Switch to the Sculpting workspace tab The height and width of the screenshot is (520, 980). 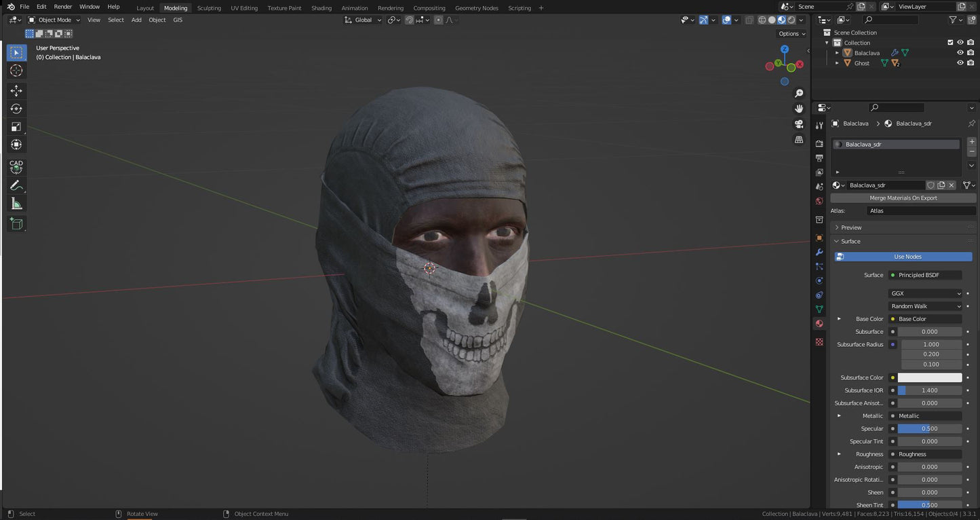208,7
